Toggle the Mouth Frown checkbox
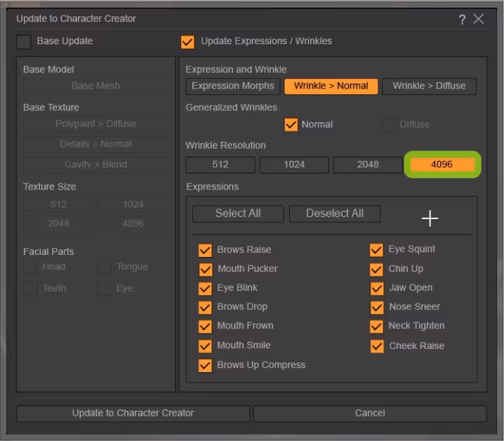 point(205,327)
